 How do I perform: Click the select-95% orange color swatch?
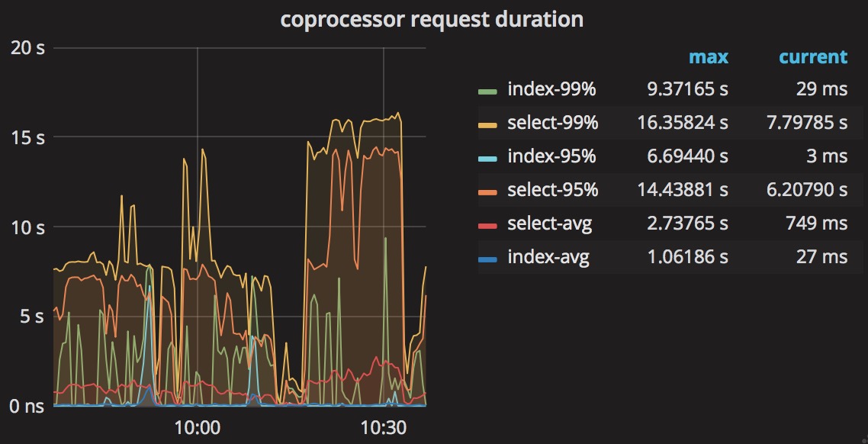(486, 190)
